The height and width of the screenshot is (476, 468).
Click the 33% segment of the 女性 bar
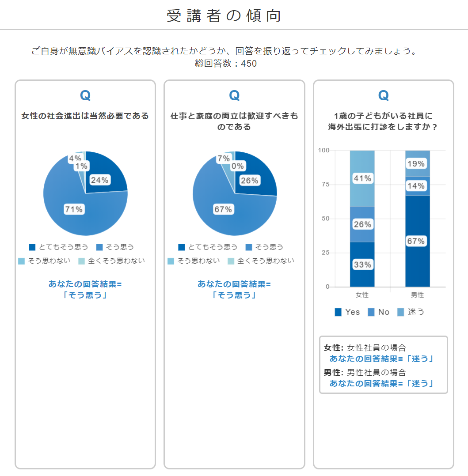[x=362, y=264]
